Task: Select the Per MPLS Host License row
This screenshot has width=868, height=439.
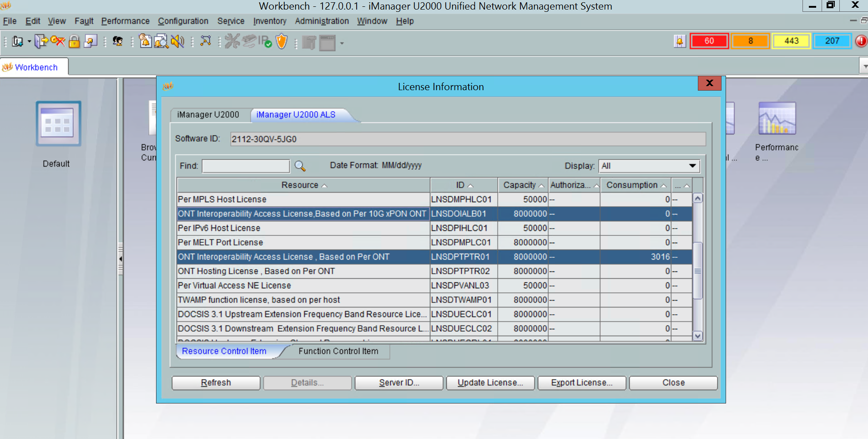Action: [x=434, y=199]
